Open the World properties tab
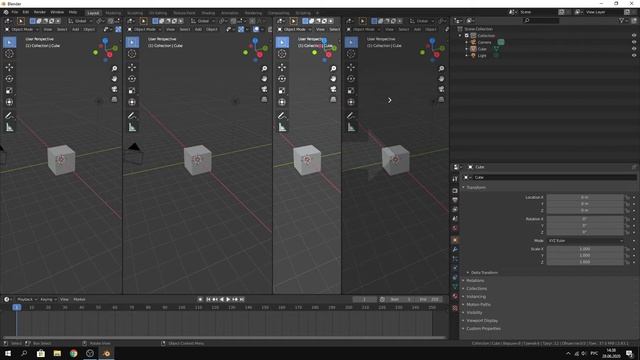The image size is (640, 360). (x=455, y=228)
